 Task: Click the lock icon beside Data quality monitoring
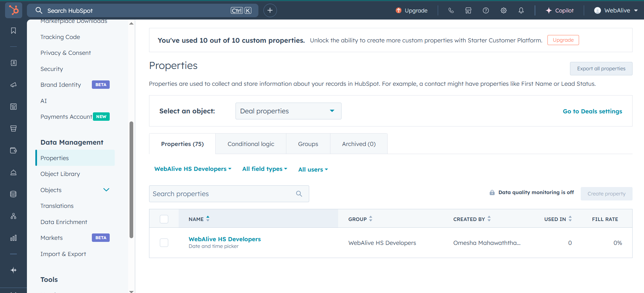pyautogui.click(x=492, y=192)
